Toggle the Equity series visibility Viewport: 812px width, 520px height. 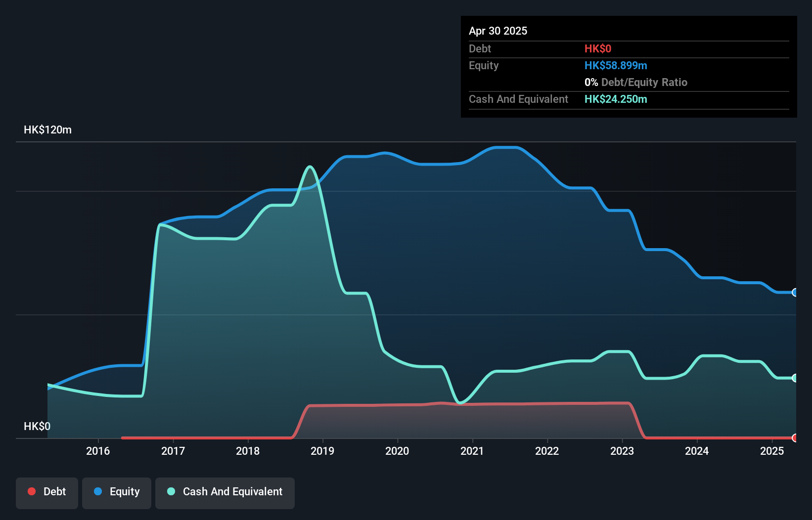117,492
